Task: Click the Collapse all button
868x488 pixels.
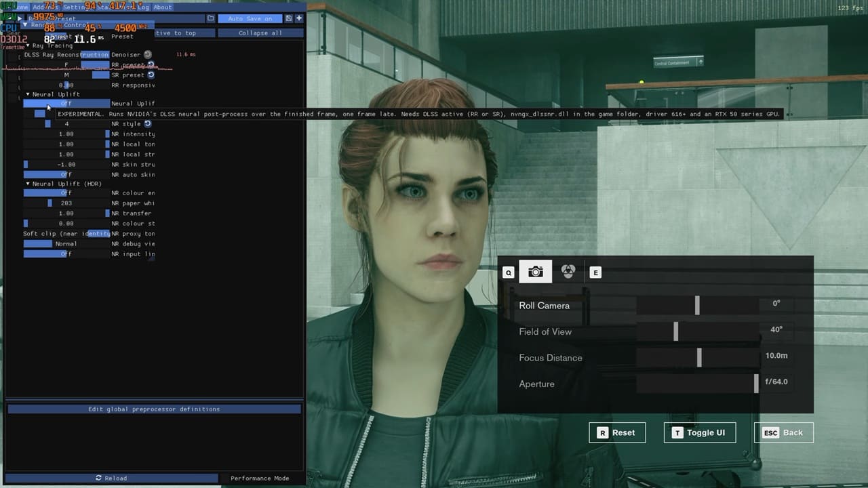Action: [x=260, y=33]
